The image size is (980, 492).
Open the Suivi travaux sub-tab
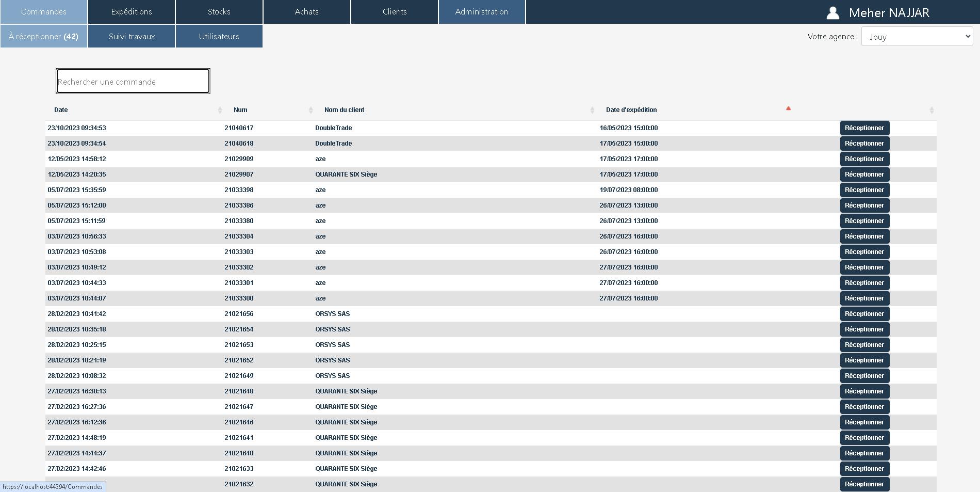(132, 37)
